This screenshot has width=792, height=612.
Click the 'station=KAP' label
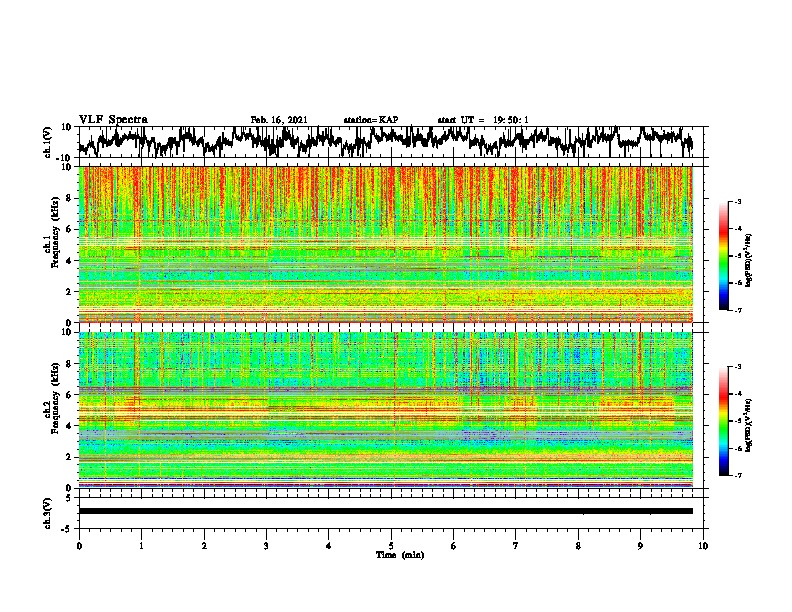371,120
